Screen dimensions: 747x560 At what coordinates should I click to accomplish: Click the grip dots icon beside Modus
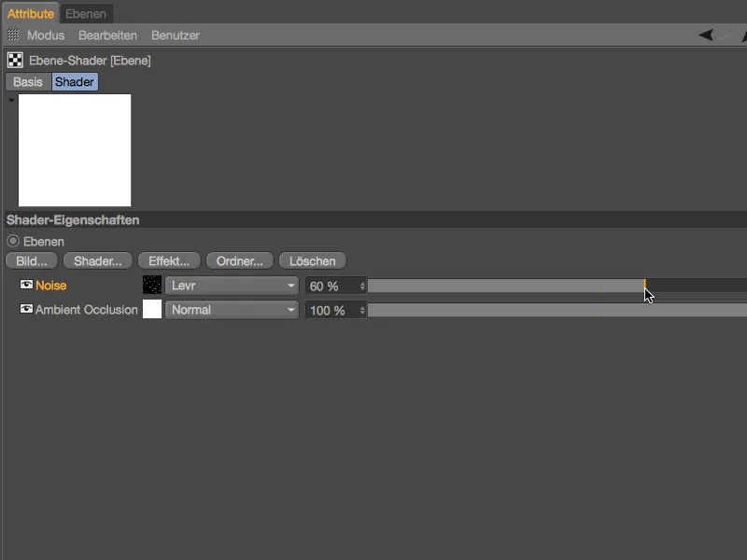(13, 35)
